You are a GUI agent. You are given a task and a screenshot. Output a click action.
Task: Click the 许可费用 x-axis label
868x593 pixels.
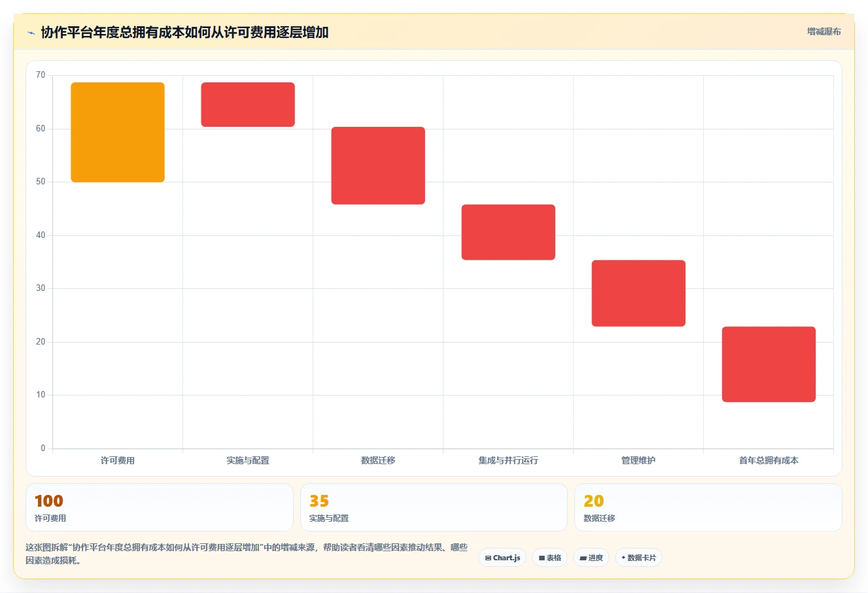pyautogui.click(x=118, y=460)
